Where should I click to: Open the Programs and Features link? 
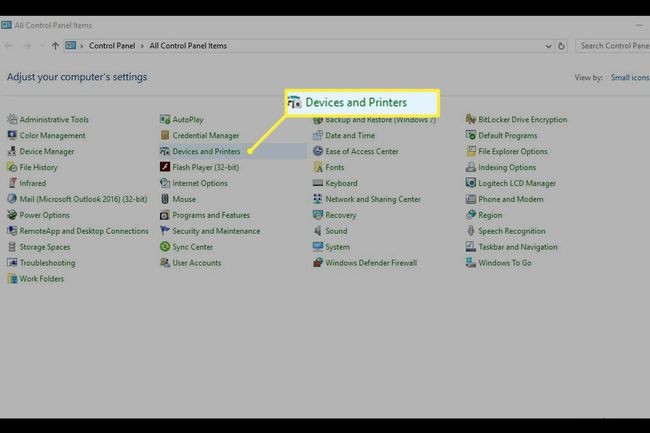point(210,215)
